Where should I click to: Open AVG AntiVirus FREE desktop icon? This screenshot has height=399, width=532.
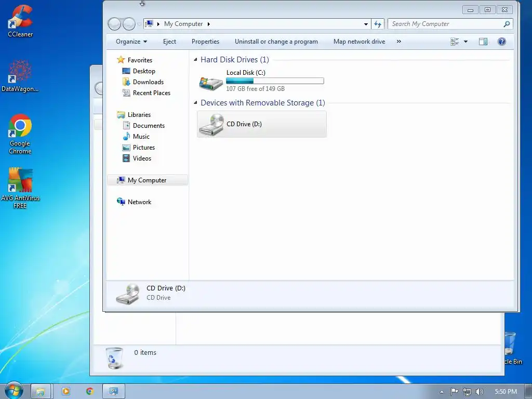tap(20, 188)
